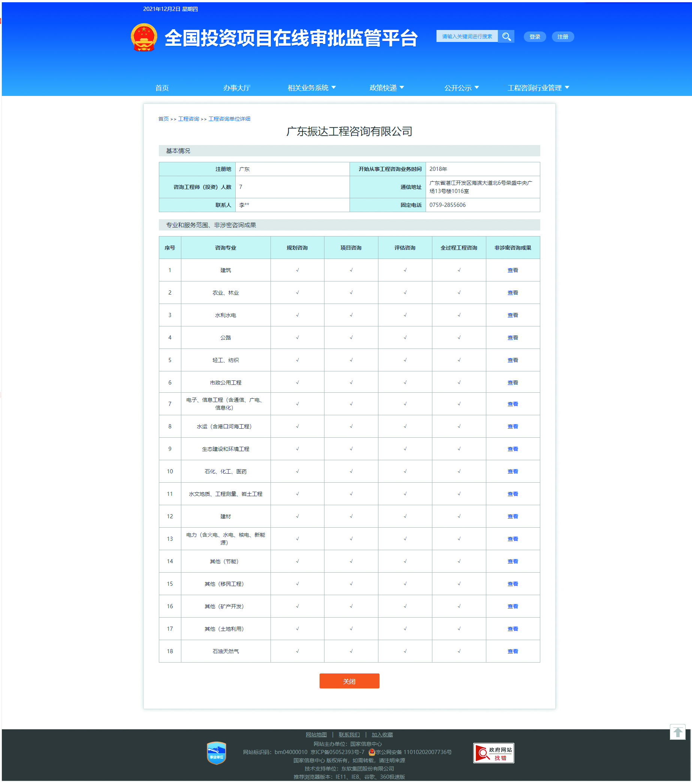View results for 建筑 row via 查看
Viewport: 692px width, 784px height.
pos(512,270)
